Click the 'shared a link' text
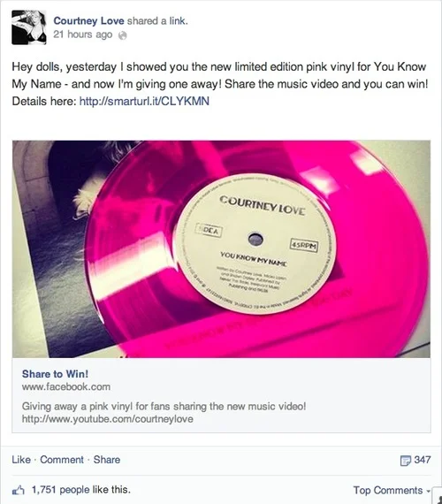442x504 pixels. [157, 21]
